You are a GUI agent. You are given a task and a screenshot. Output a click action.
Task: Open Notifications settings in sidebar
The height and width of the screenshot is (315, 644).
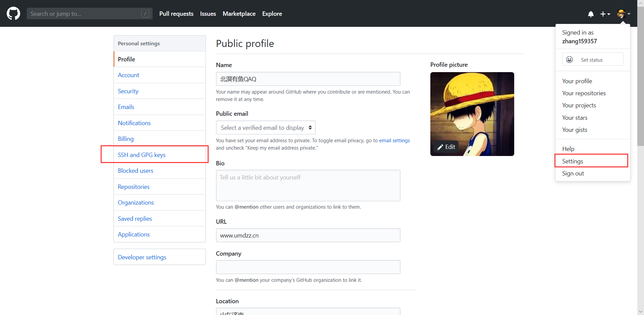pos(160,123)
